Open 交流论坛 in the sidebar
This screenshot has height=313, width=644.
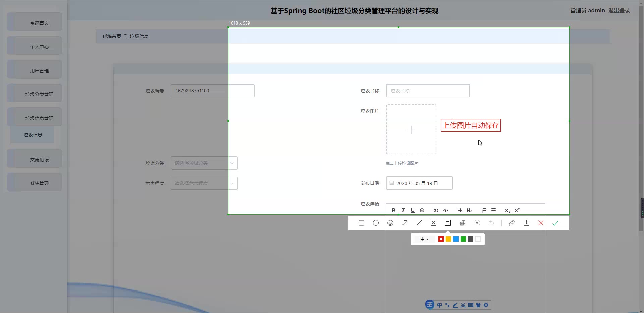coord(35,159)
